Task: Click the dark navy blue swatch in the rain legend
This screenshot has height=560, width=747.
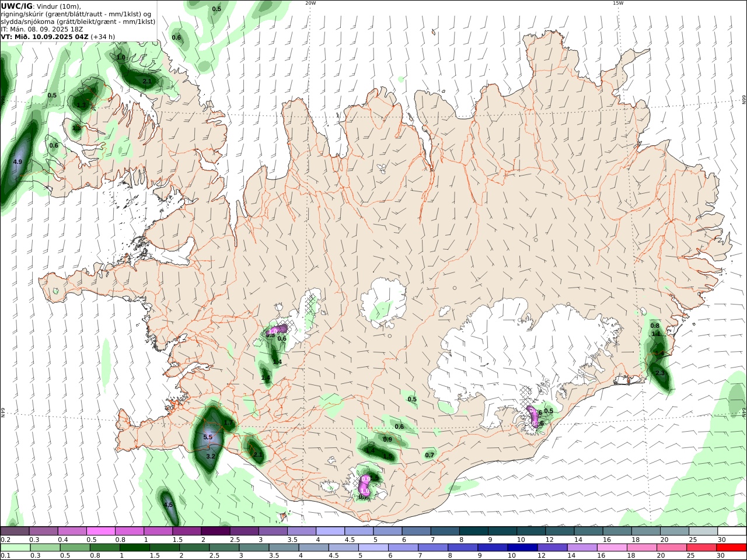Action: (521, 548)
